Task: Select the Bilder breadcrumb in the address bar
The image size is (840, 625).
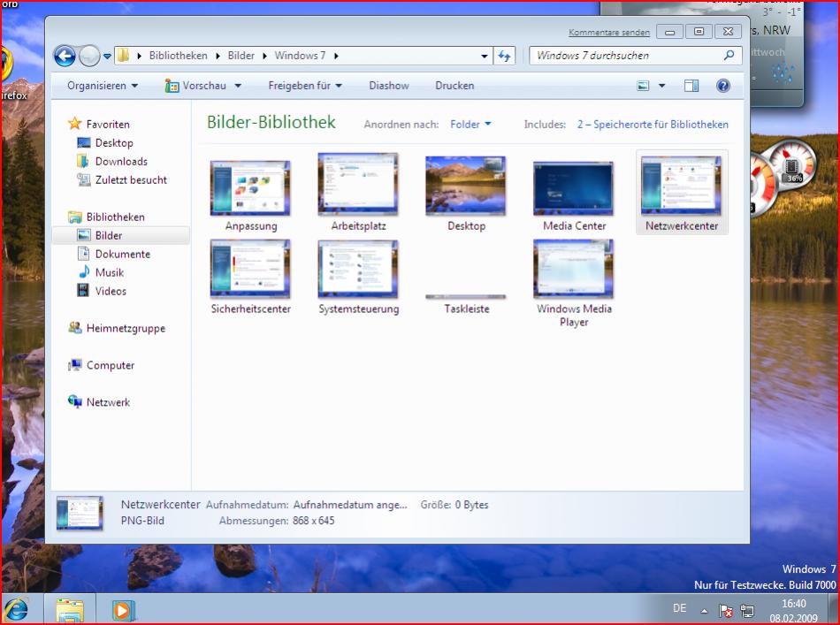Action: coord(241,56)
